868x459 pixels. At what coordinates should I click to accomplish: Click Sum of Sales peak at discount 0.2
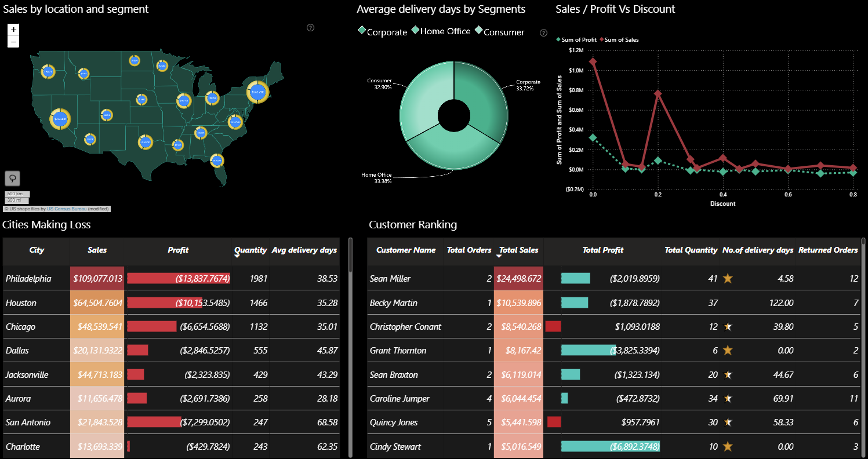pyautogui.click(x=658, y=93)
